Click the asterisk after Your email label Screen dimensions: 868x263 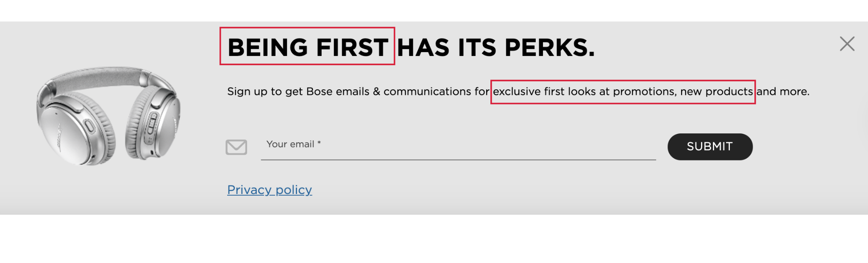[x=319, y=143]
